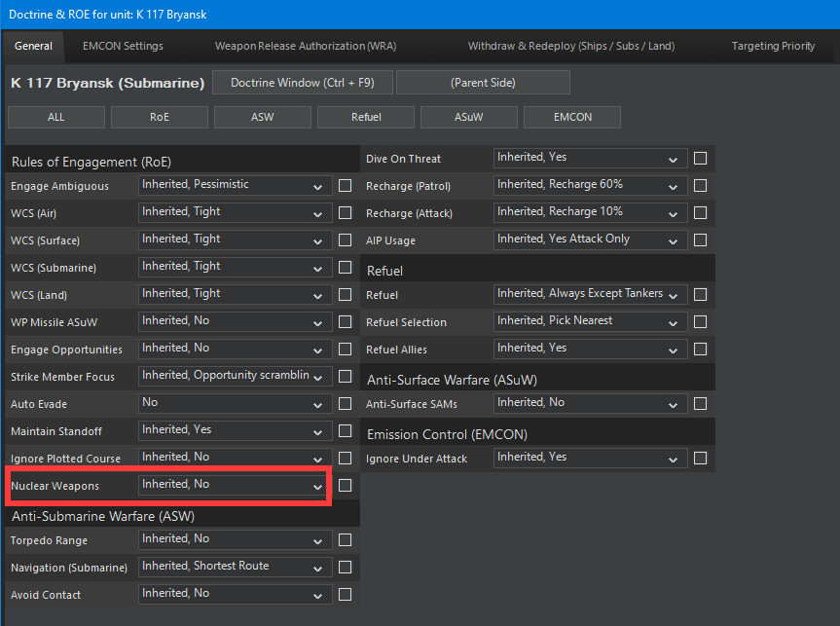Open the Nuclear Weapons dropdown
Screen dimensions: 840x626
(x=234, y=485)
